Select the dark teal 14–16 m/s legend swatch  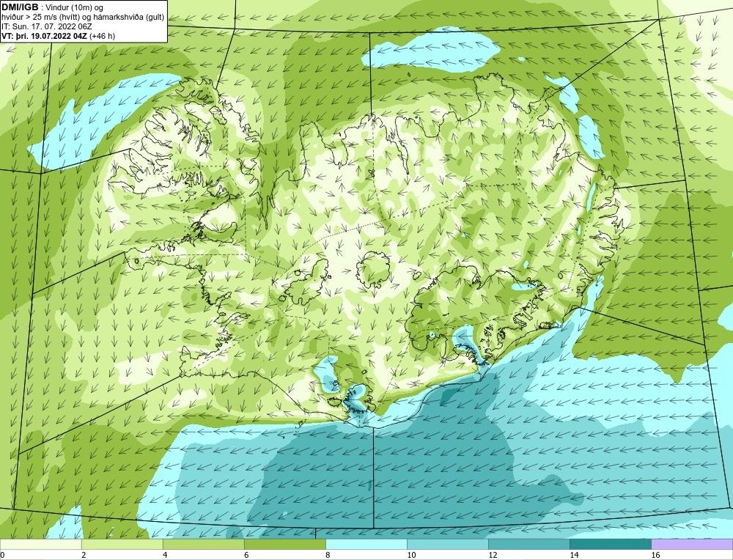tap(610, 544)
